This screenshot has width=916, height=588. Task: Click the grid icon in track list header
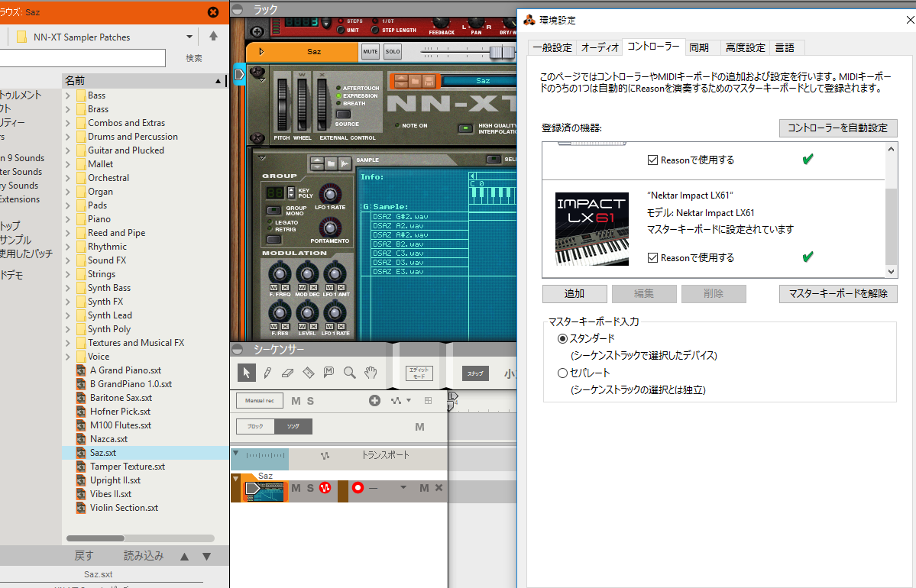tap(429, 401)
